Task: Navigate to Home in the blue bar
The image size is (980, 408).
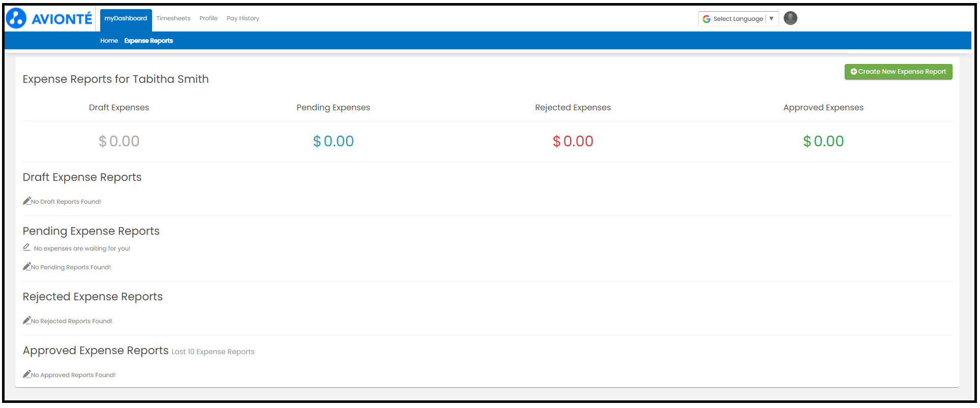Action: point(109,41)
